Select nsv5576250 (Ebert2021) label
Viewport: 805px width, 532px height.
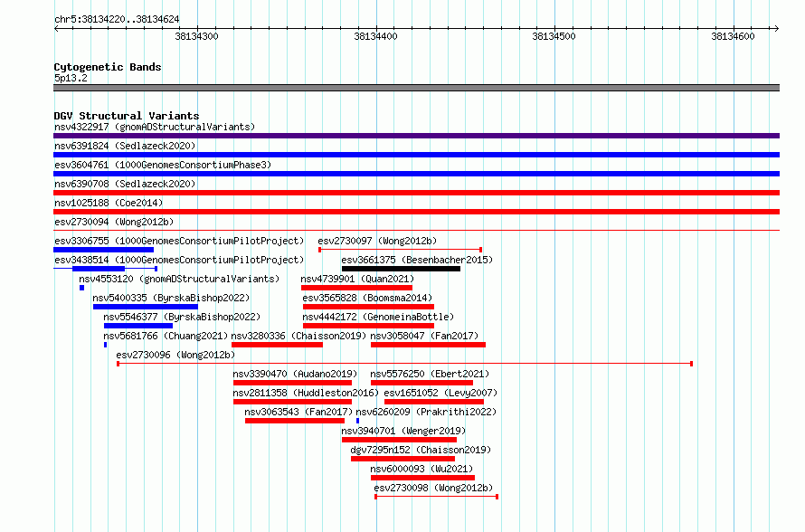click(431, 374)
